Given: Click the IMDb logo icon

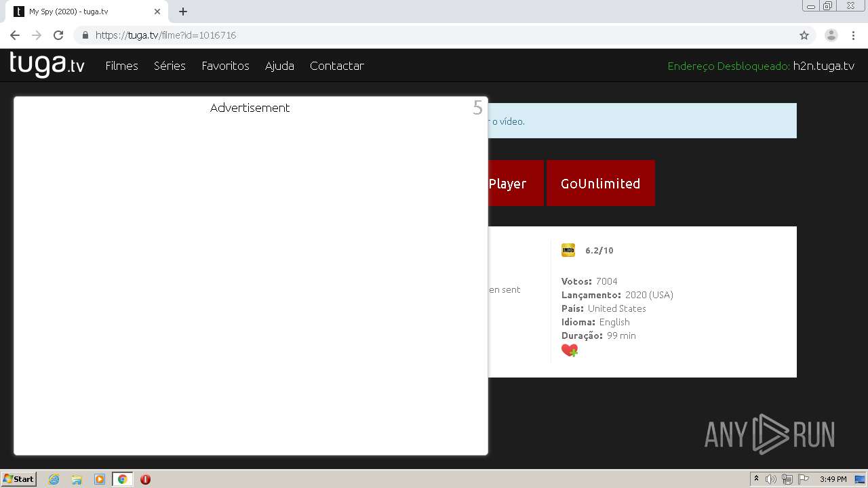Looking at the screenshot, I should coord(568,250).
